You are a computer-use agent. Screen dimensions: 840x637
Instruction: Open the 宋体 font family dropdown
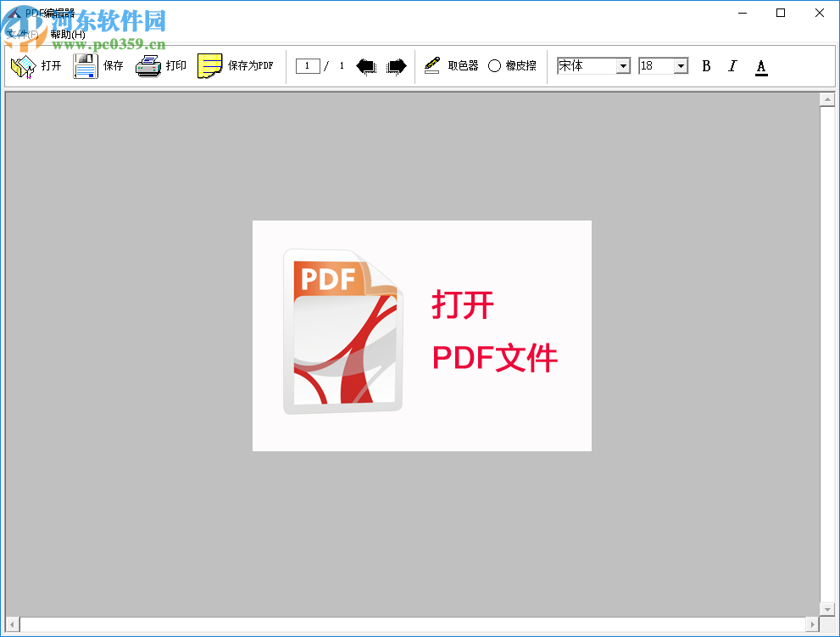[623, 65]
